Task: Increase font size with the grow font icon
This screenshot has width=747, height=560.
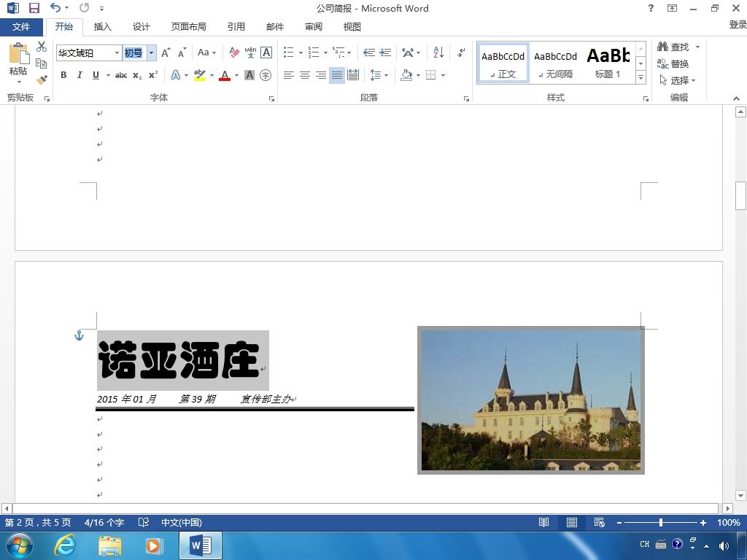Action: tap(166, 52)
